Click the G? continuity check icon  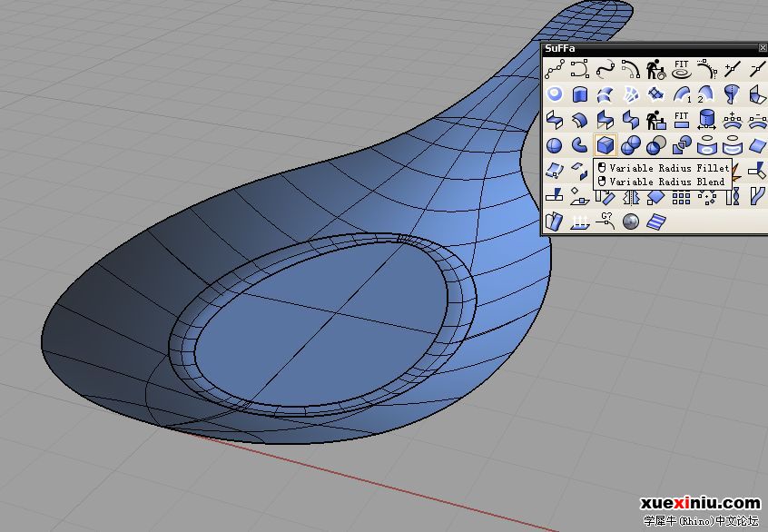606,222
